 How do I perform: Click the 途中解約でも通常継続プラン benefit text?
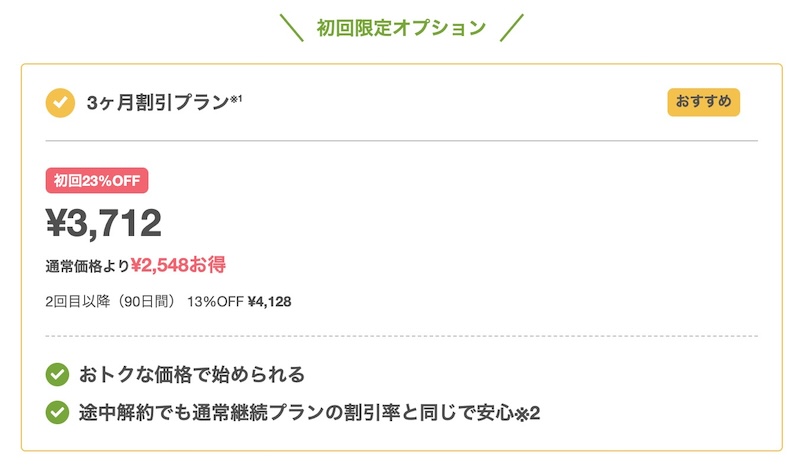pyautogui.click(x=202, y=412)
